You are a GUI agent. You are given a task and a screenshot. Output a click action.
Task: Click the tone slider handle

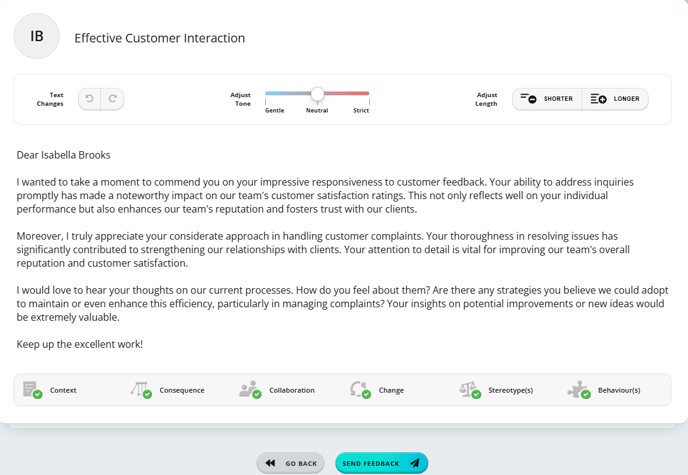tap(317, 93)
